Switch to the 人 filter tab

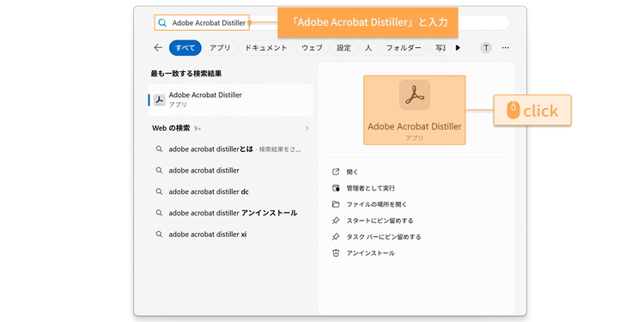(x=368, y=47)
